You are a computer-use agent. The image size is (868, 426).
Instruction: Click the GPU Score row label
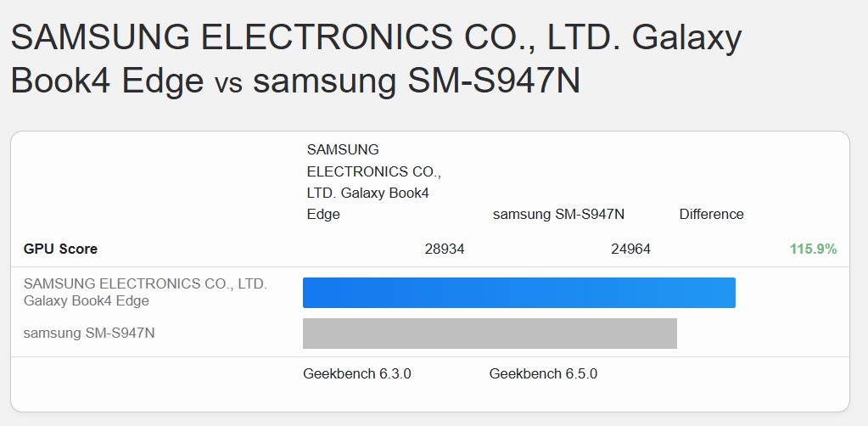[x=60, y=249]
